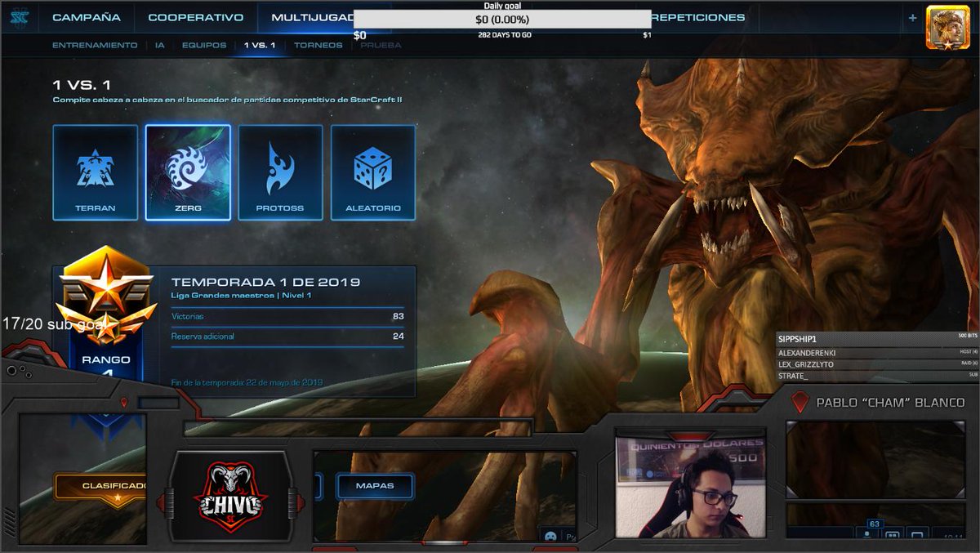The height and width of the screenshot is (553, 980).
Task: Click the Temporada 1 de 2019 heading
Action: 265,282
